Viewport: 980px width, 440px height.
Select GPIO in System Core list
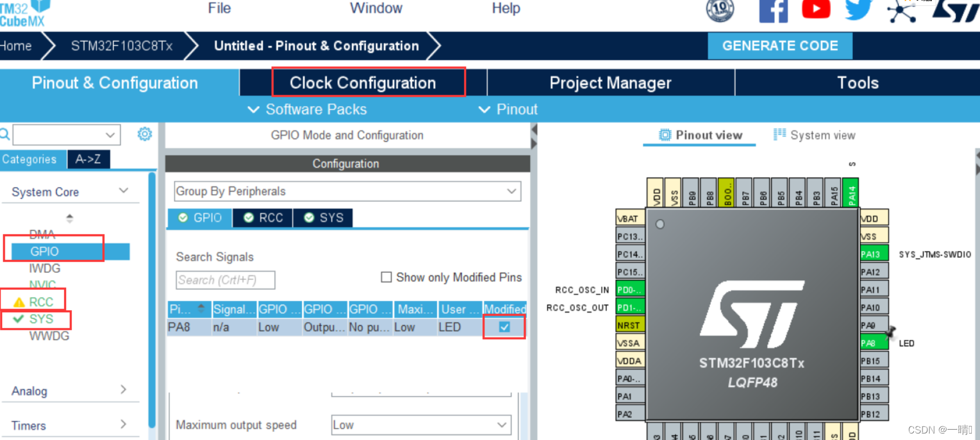(70, 251)
